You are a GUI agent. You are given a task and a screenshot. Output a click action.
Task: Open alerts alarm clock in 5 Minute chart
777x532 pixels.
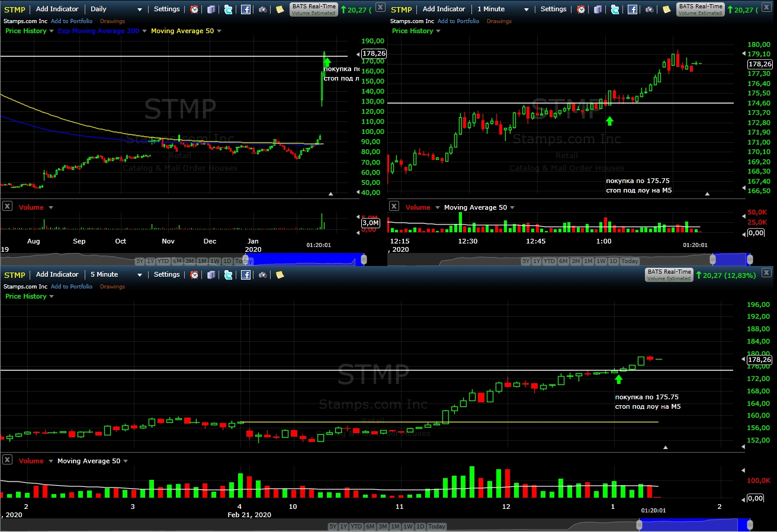coord(194,275)
